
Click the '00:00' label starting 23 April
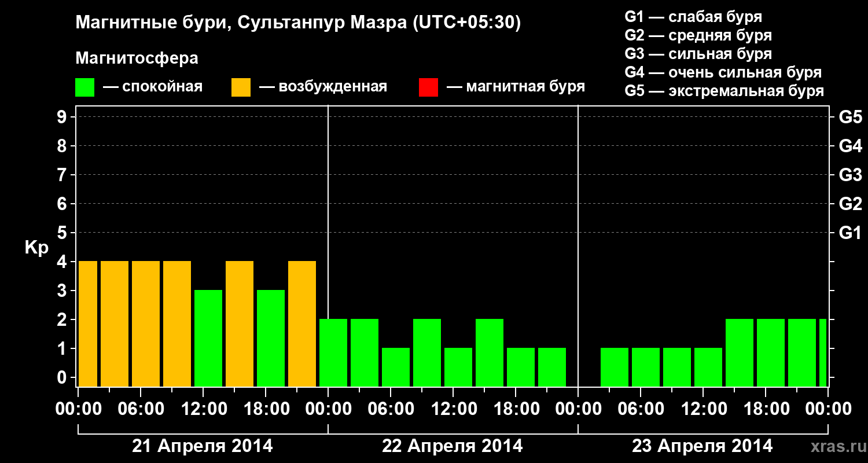[578, 409]
